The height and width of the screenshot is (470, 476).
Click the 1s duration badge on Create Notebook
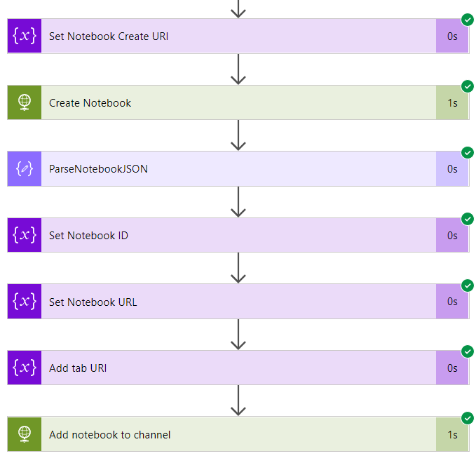click(x=452, y=103)
